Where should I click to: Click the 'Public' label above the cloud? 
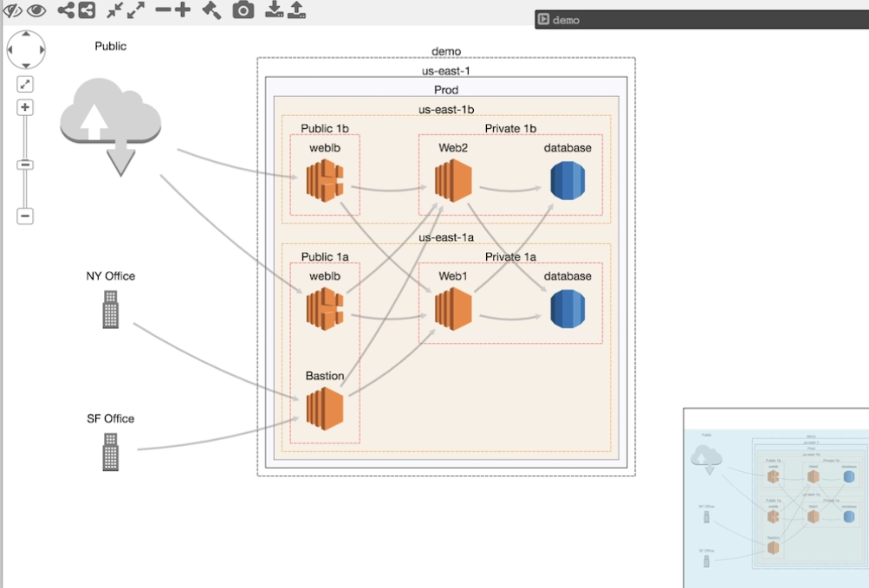[x=110, y=46]
